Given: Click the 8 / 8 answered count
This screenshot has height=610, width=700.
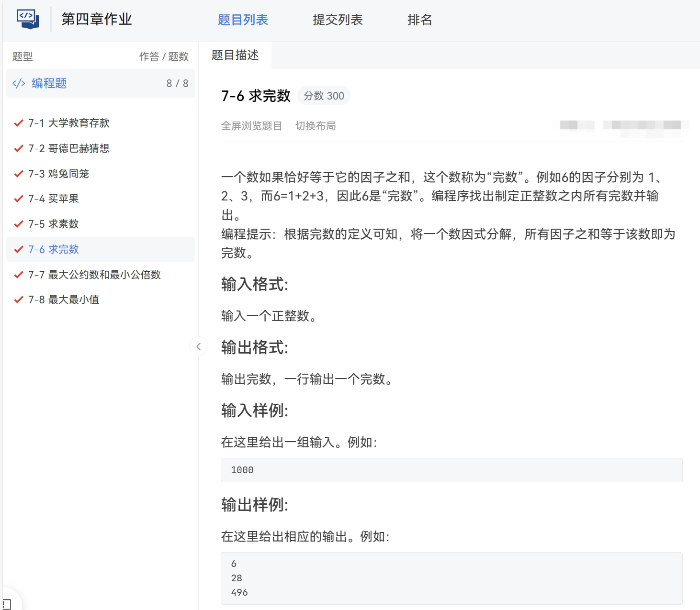Looking at the screenshot, I should [177, 83].
